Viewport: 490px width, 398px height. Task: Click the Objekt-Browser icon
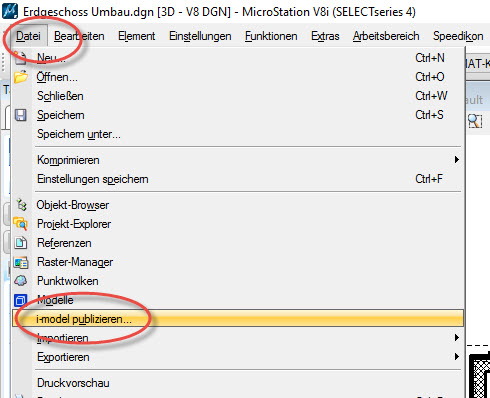tap(21, 205)
